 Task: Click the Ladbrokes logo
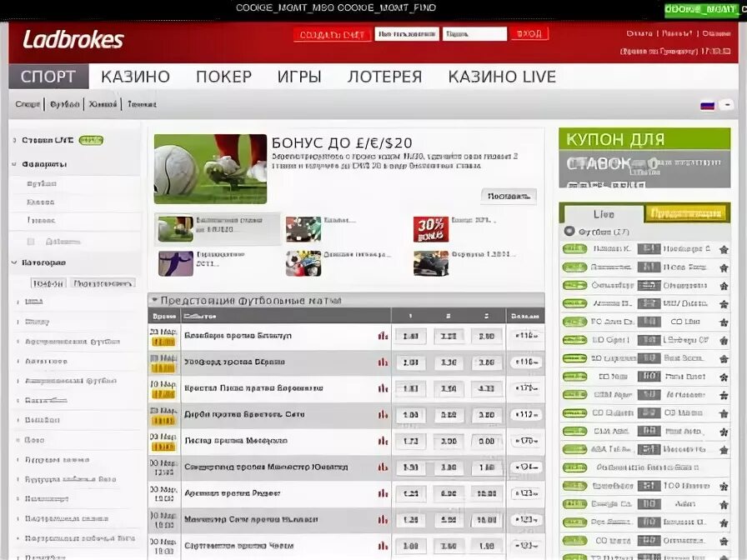pyautogui.click(x=73, y=39)
